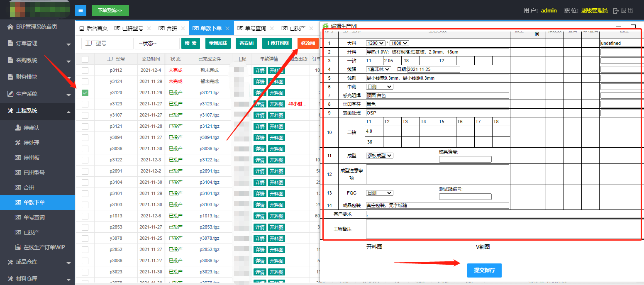Click the 工厂型号 search input field
644x285 pixels.
[104, 44]
